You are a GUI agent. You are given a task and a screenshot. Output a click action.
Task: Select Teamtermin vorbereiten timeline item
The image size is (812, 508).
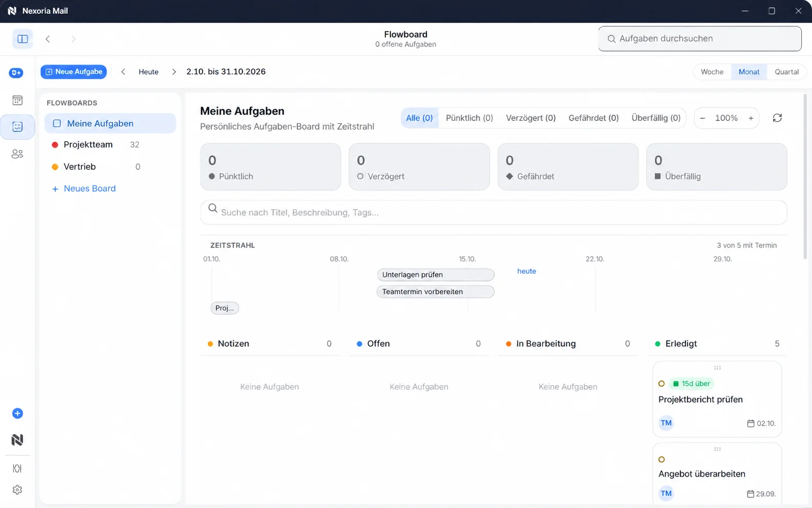click(436, 291)
